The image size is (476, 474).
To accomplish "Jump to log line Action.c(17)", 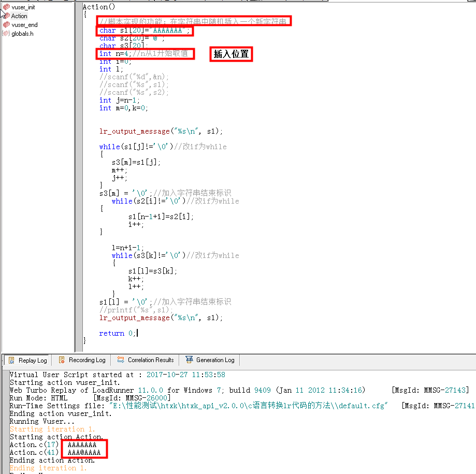I will point(53,444).
